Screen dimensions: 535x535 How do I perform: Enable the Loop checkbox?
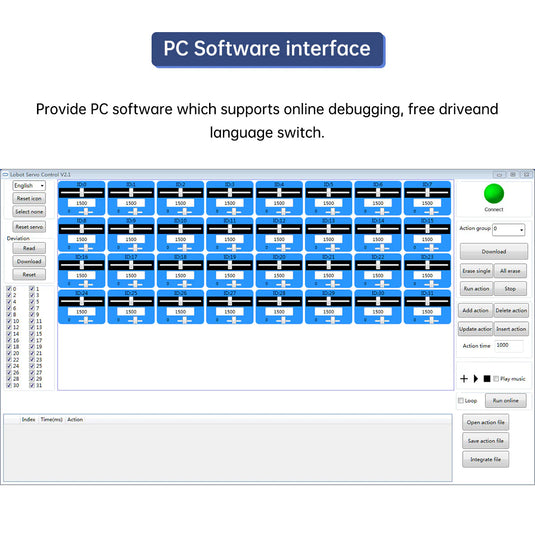pos(461,401)
